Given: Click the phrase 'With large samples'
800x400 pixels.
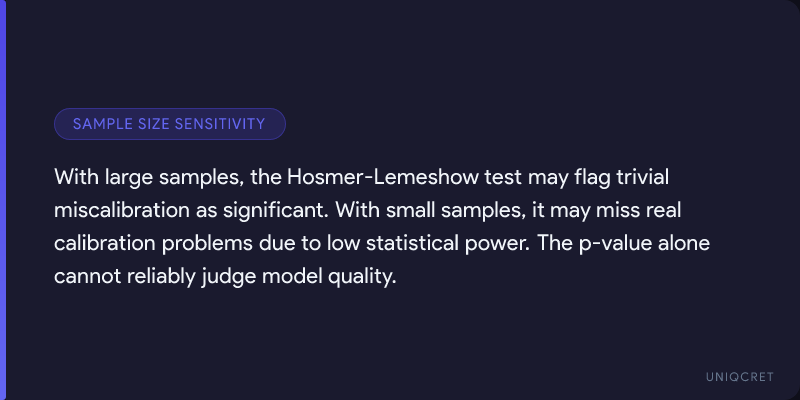Looking at the screenshot, I should pos(128,178).
